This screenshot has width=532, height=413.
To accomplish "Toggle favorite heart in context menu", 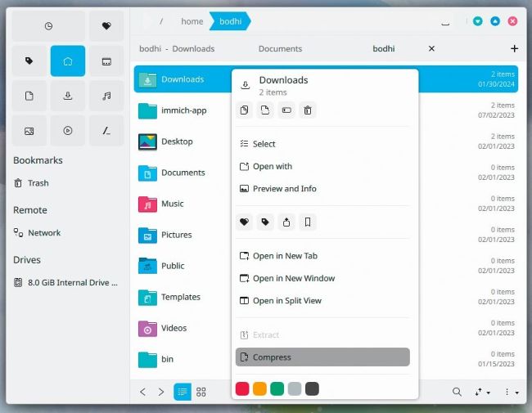I will click(244, 222).
